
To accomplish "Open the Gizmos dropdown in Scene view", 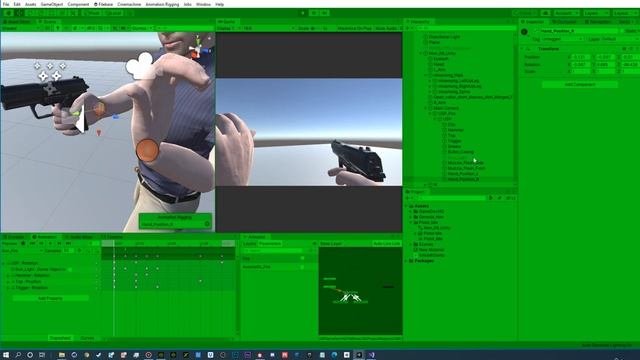I will point(142,28).
